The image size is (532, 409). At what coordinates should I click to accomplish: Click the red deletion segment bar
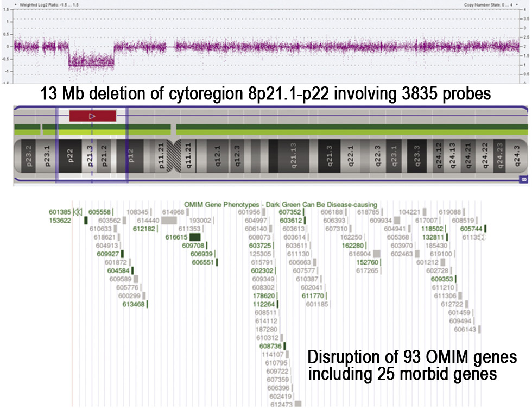click(93, 116)
